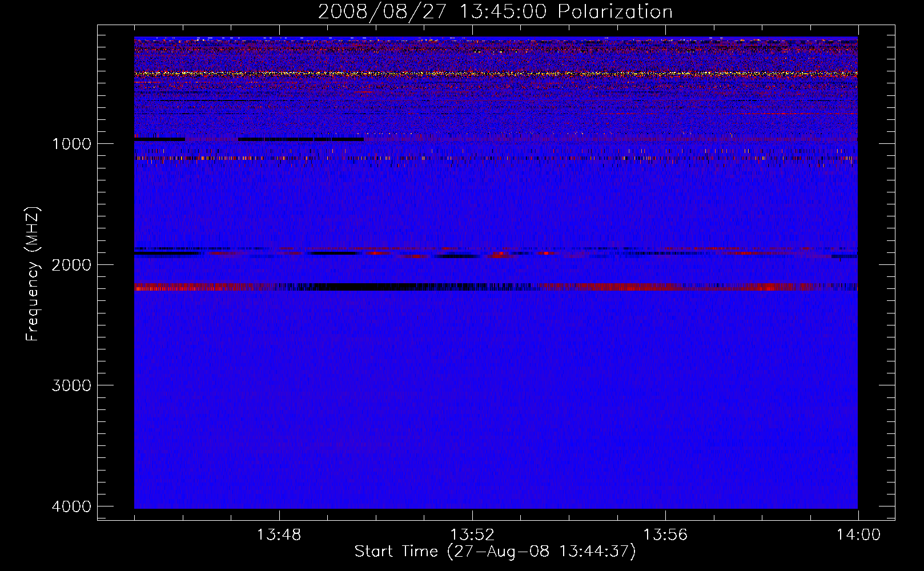The image size is (924, 571).
Task: Click the '13:56' time tick label
Action: [x=665, y=535]
